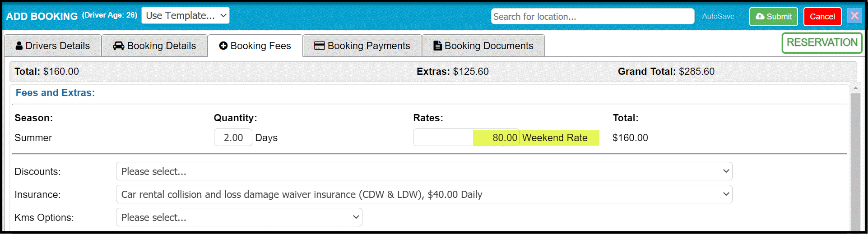Screen dimensions: 868x234
Task: Open the Use Template dropdown
Action: coord(186,16)
